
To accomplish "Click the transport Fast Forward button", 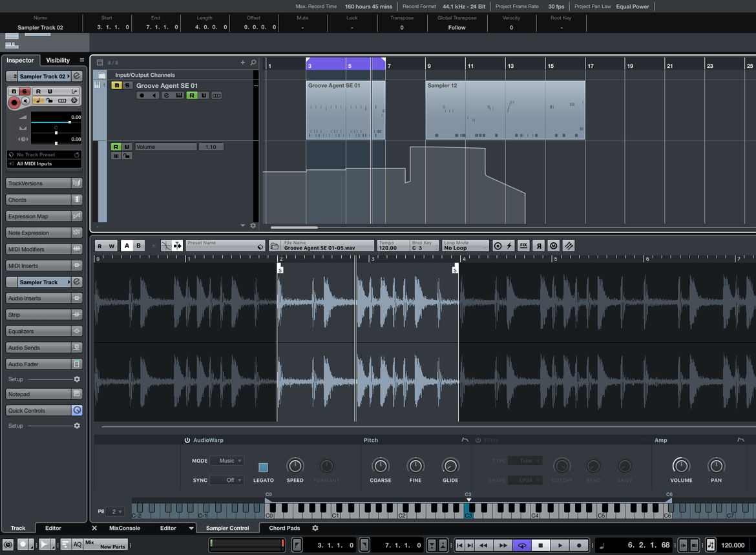I will [503, 545].
